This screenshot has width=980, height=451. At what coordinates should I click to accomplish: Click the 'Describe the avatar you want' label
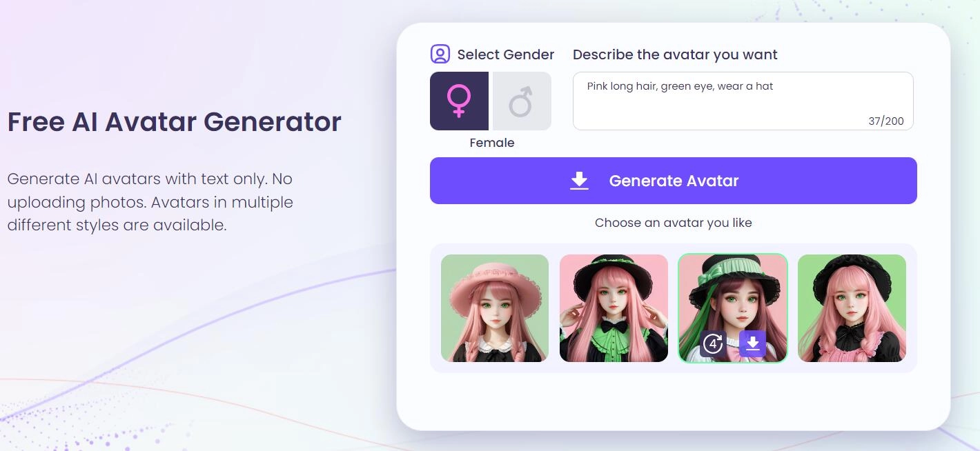click(675, 54)
